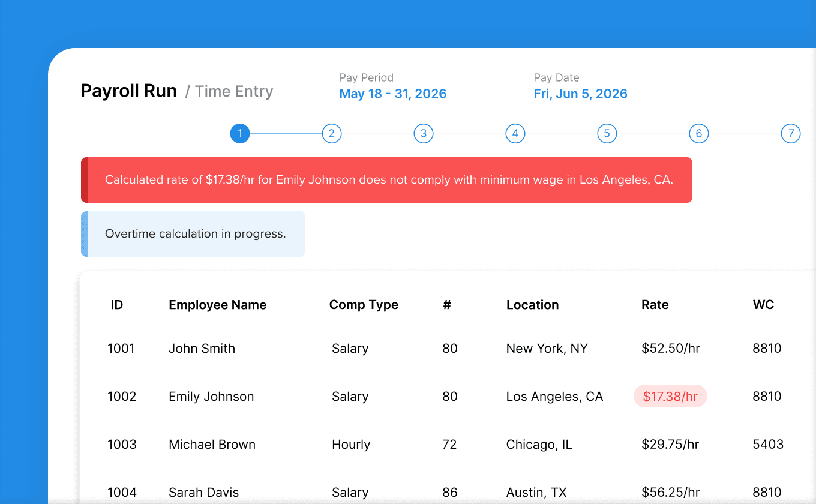Open the Payroll Run breadcrumb
Image resolution: width=816 pixels, height=504 pixels.
point(128,90)
